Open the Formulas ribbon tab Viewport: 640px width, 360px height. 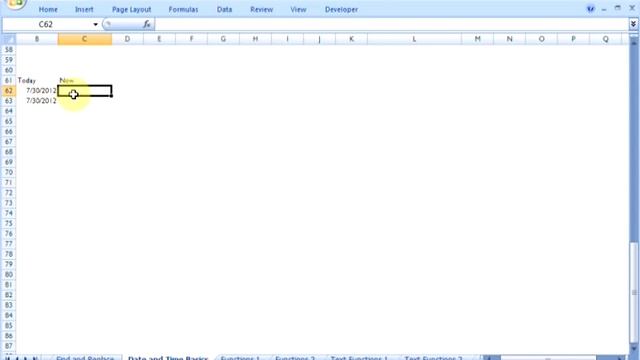click(183, 9)
